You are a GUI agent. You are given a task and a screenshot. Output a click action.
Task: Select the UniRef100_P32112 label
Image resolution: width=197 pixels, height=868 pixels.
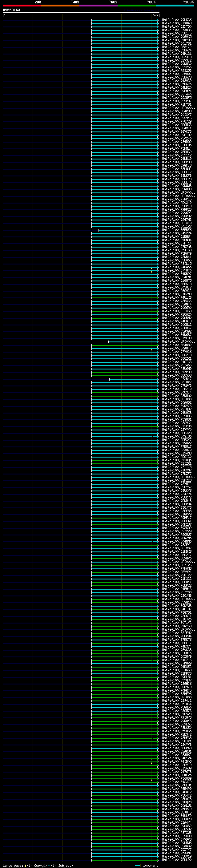coord(177,155)
